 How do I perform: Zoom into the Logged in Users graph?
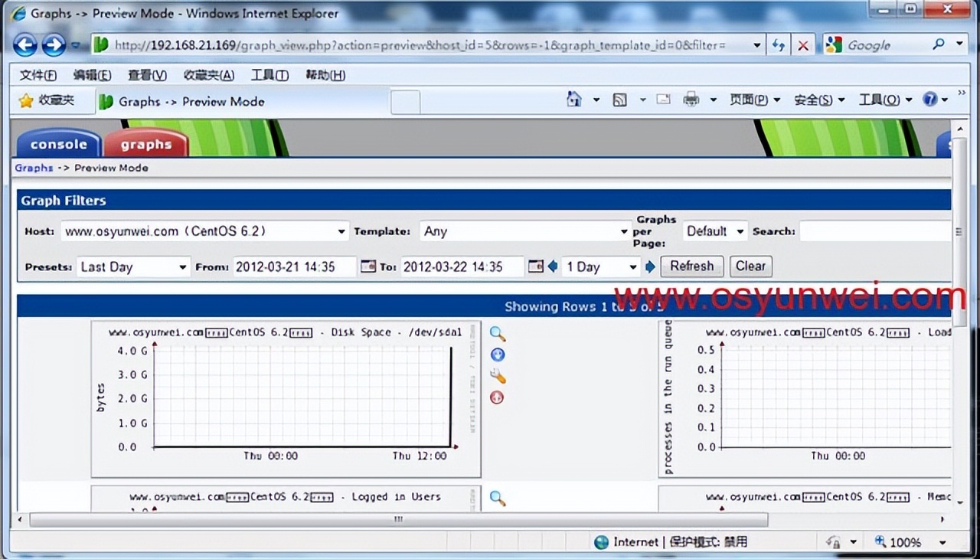tap(497, 499)
